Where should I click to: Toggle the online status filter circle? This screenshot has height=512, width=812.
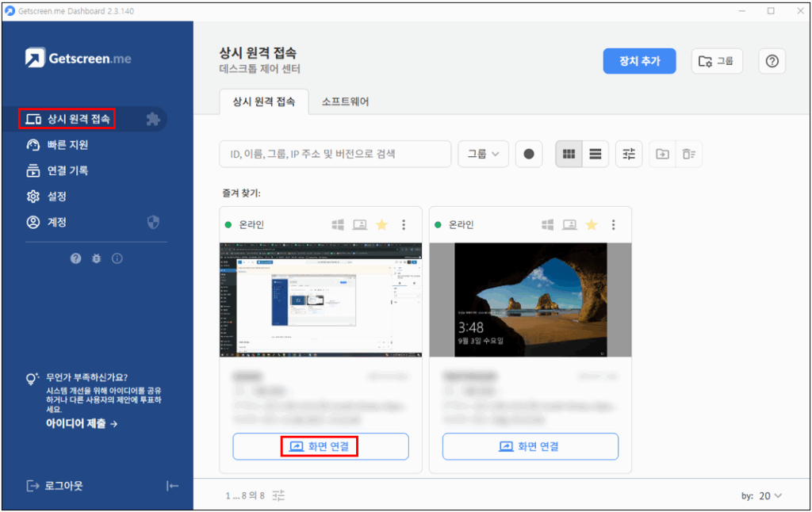click(529, 155)
